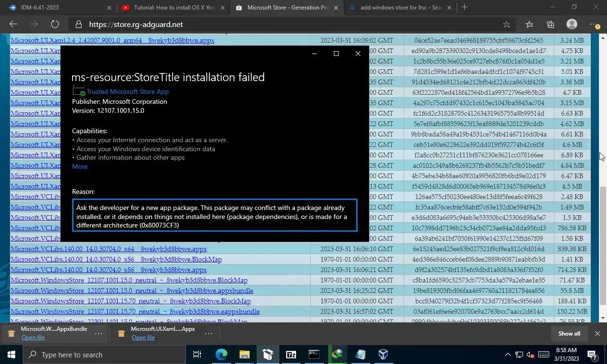The width and height of the screenshot is (607, 364).
Task: Reload the store.rg-adguard.net page
Action: point(55,24)
